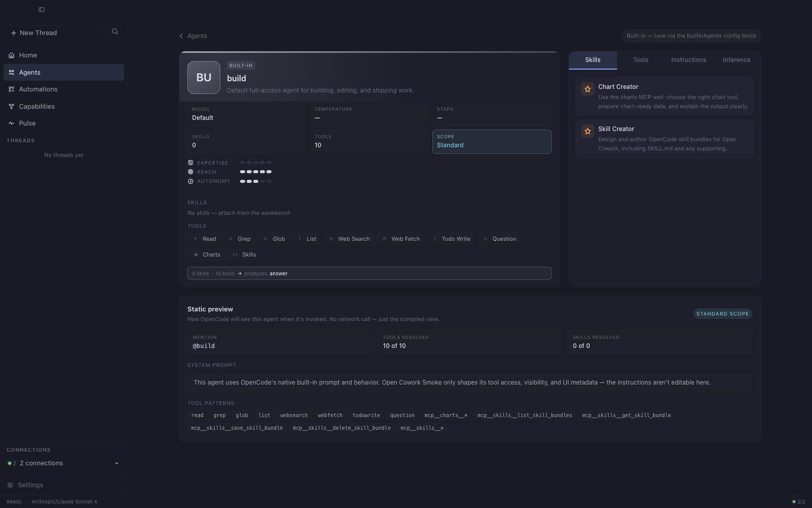The image size is (812, 508).
Task: Click the Temperature field
Action: click(369, 114)
